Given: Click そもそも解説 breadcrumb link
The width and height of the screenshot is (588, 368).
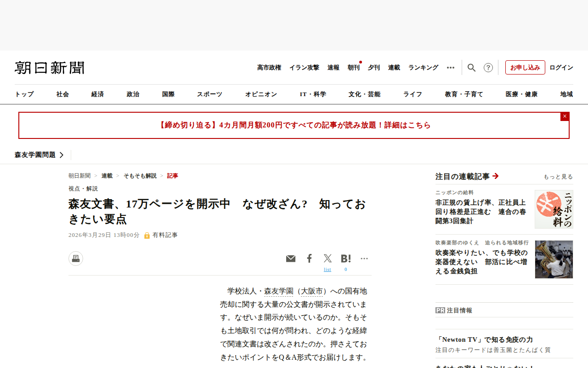Looking at the screenshot, I should [140, 176].
